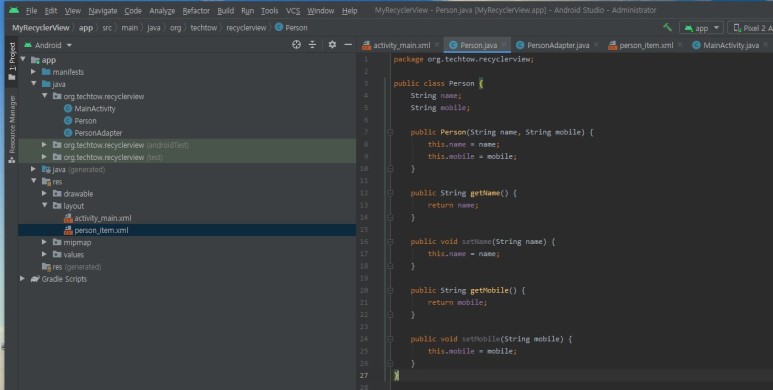
Task: Collapse the app module node
Action: (23, 60)
